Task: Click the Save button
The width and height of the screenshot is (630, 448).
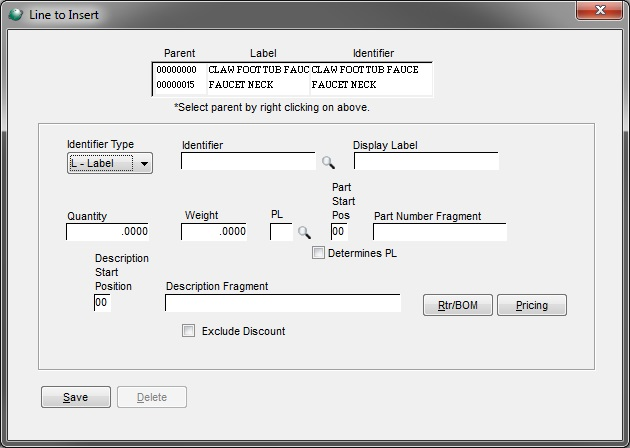Action: pos(76,397)
